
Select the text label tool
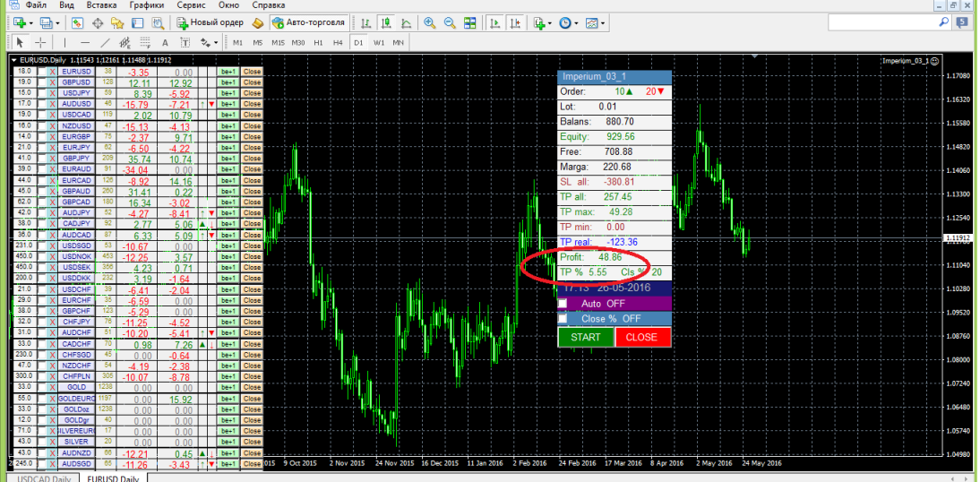click(185, 42)
